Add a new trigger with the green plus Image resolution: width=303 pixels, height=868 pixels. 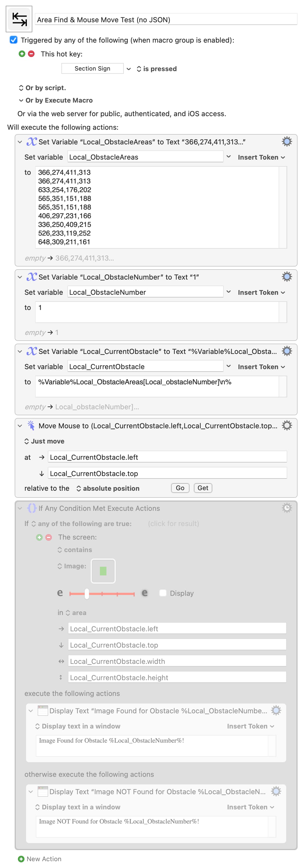[22, 54]
